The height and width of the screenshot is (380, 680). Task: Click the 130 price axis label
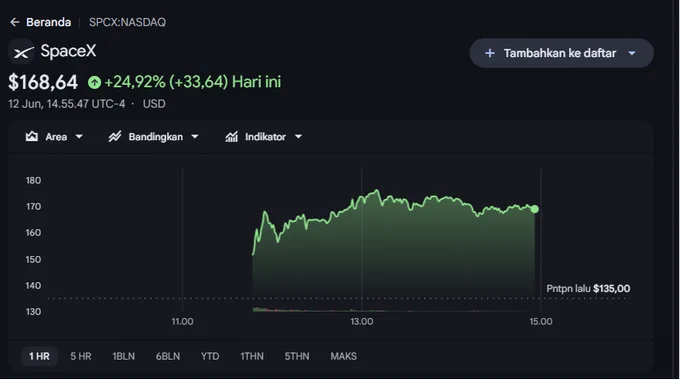click(33, 312)
